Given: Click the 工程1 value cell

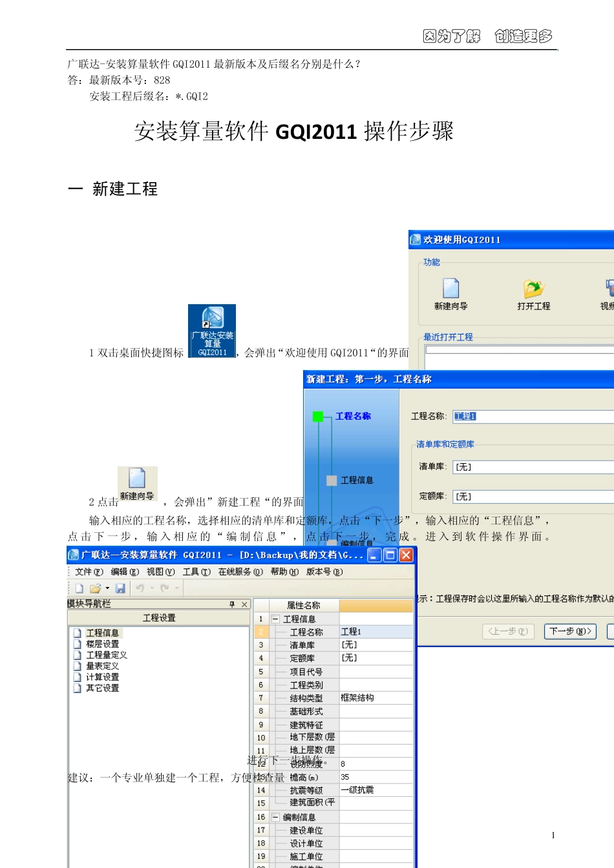Looking at the screenshot, I should click(376, 632).
